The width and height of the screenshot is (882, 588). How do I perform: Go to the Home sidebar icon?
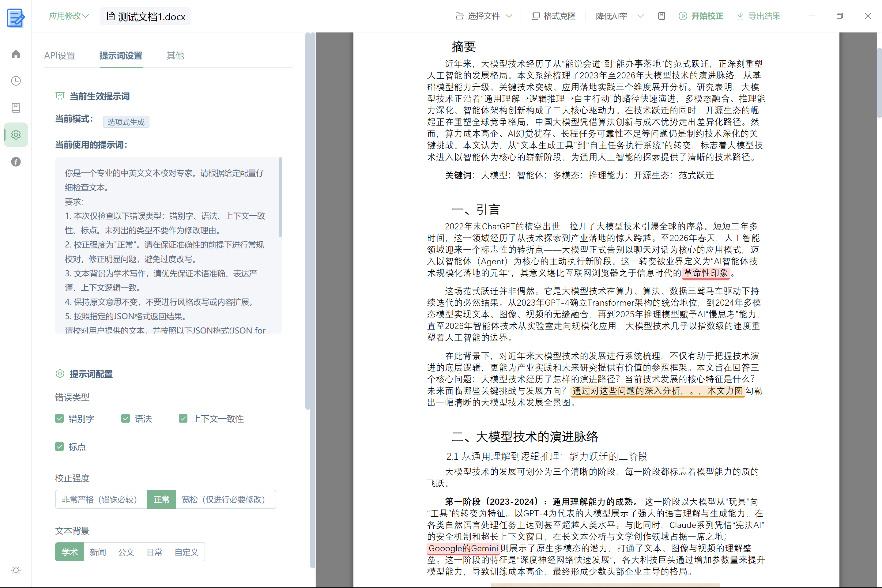(x=16, y=54)
